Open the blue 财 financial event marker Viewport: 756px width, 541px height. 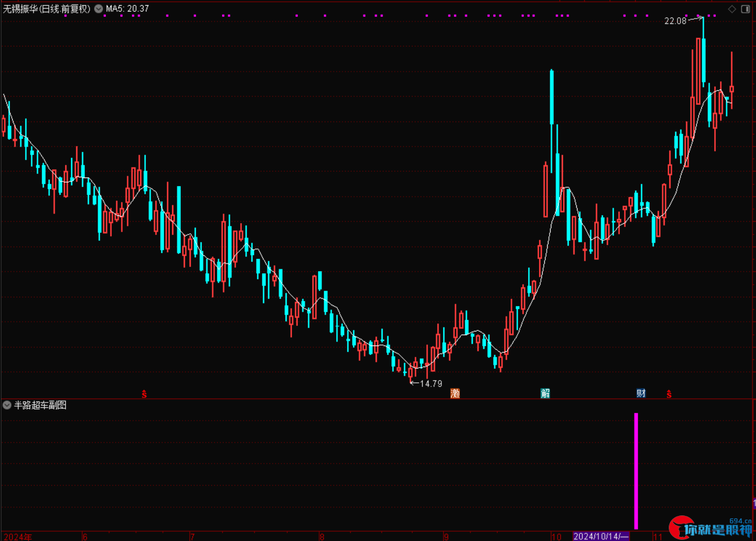point(641,393)
